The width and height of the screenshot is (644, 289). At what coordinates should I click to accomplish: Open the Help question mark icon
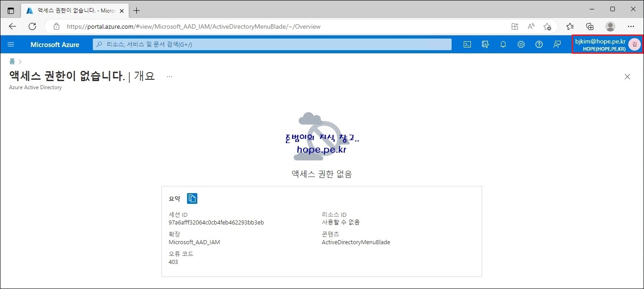pyautogui.click(x=539, y=44)
